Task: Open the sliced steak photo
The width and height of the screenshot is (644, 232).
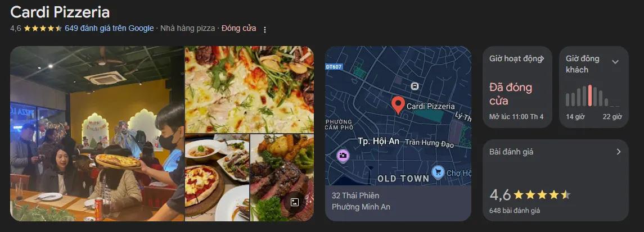Action: (282, 178)
